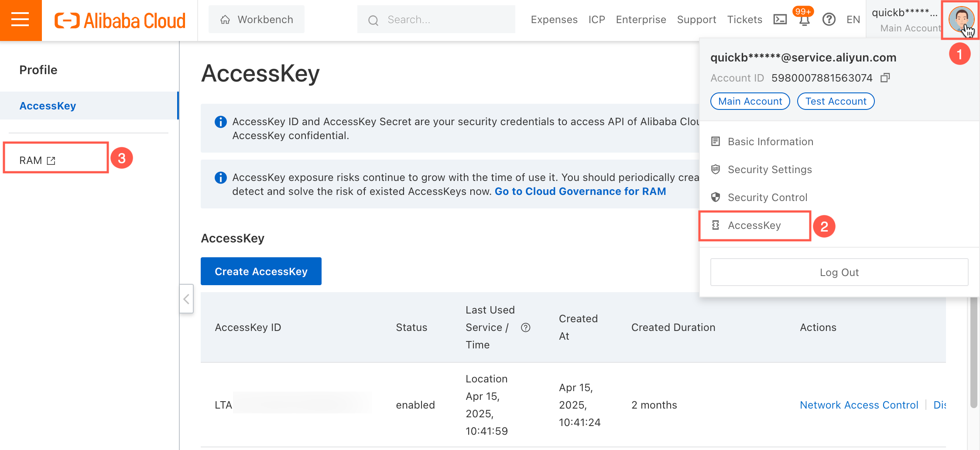Click the Actions column header
Viewport: 980px width, 450px height.
point(818,327)
